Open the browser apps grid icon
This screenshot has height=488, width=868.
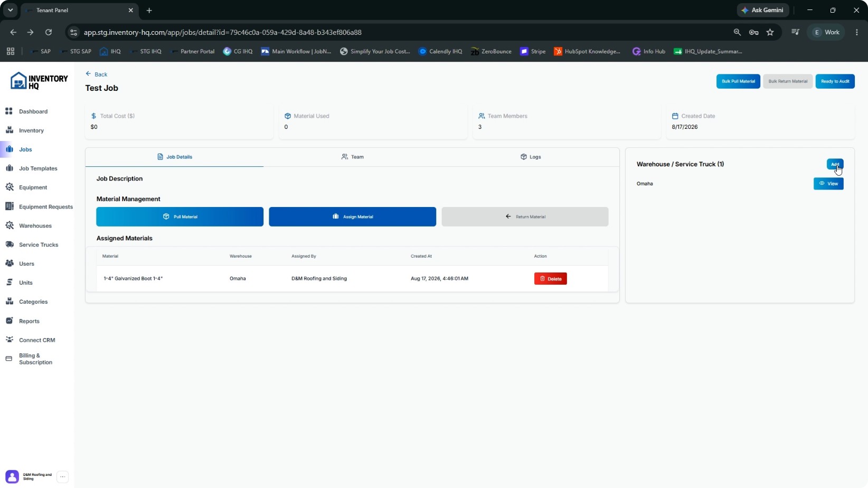click(10, 51)
